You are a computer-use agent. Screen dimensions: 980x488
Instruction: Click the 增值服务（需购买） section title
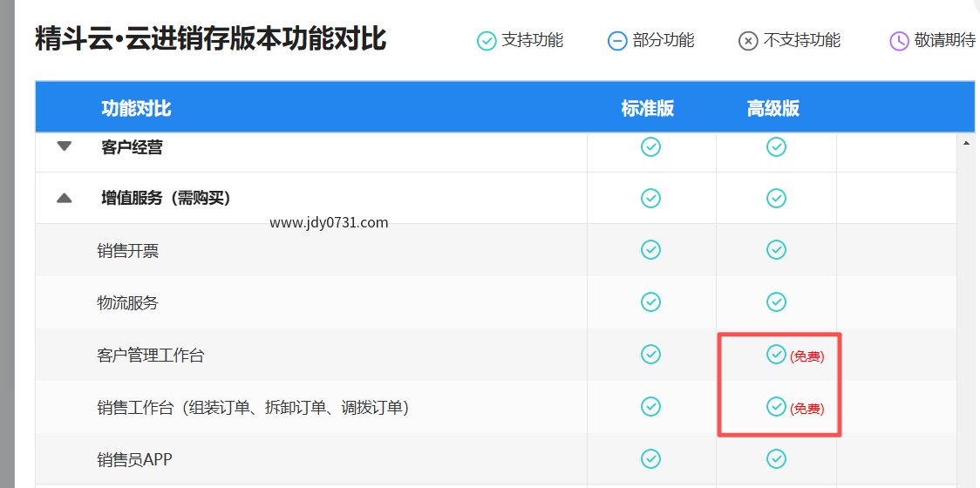[166, 199]
